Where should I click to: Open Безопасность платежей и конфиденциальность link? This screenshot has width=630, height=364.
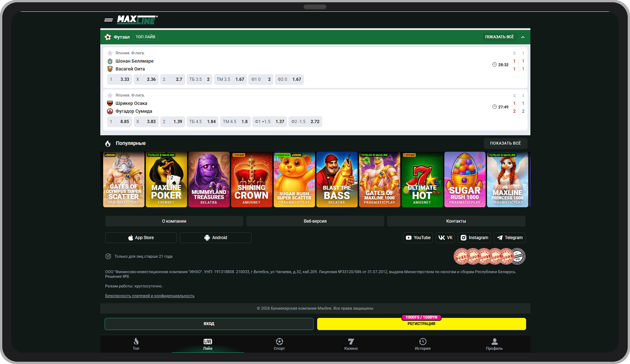(x=150, y=296)
